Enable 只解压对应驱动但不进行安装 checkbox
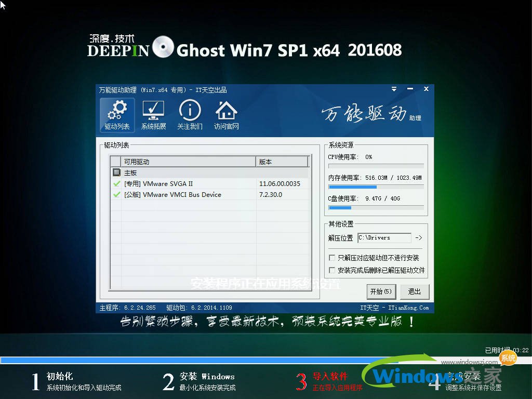The image size is (532, 399). (331, 257)
